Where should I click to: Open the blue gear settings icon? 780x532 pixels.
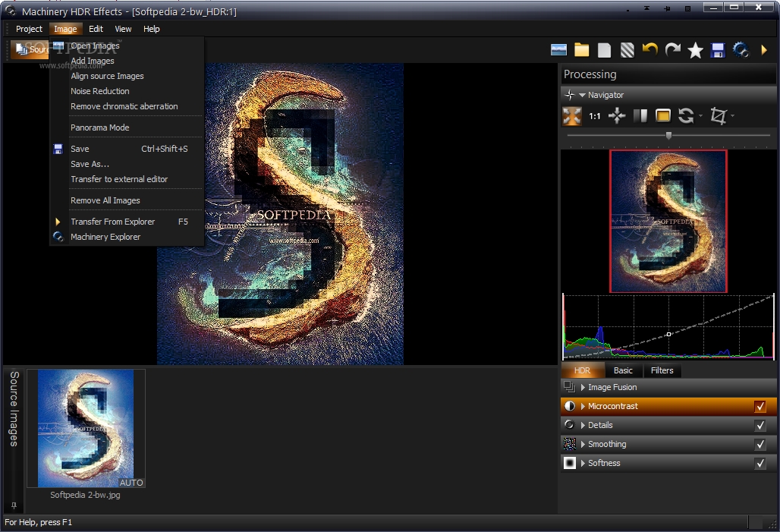coord(741,50)
